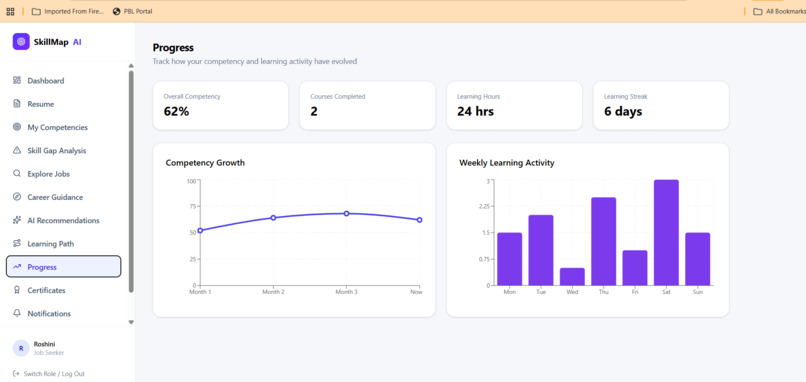Screen dimensions: 806x382
Task: Click the PBL Portal globe icon
Action: (116, 11)
